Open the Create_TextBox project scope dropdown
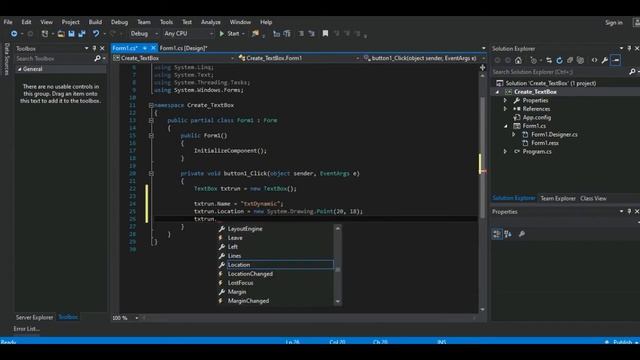640x360 pixels. tap(174, 58)
